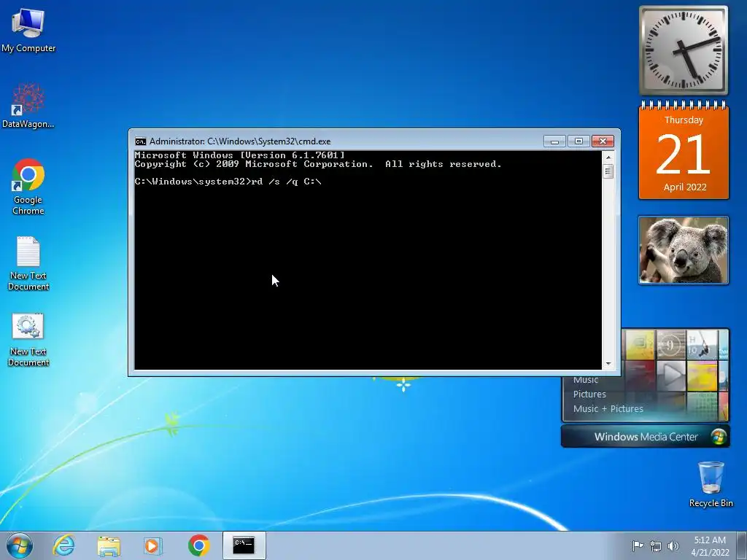This screenshot has width=747, height=560.
Task: Click the play tile in Media Center gadget
Action: (x=671, y=376)
